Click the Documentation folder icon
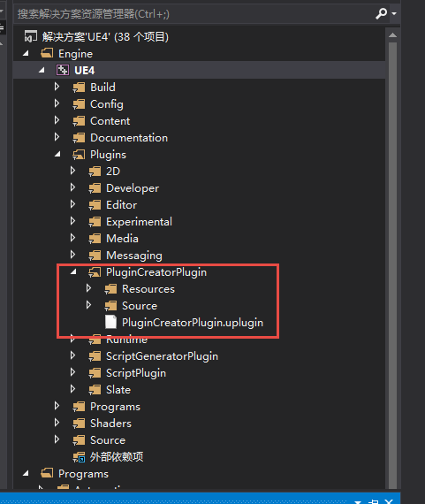Image resolution: width=425 pixels, height=504 pixels. point(79,138)
